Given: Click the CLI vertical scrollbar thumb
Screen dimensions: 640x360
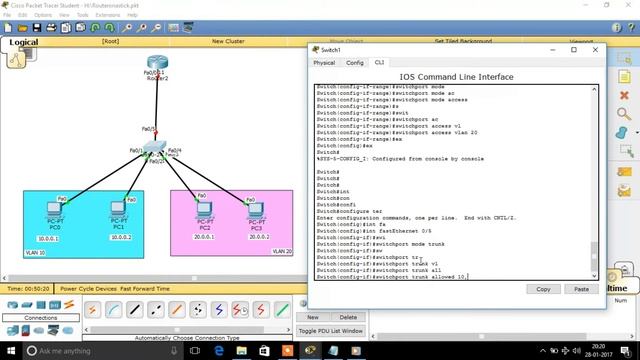Looking at the screenshot, I should pos(594,256).
